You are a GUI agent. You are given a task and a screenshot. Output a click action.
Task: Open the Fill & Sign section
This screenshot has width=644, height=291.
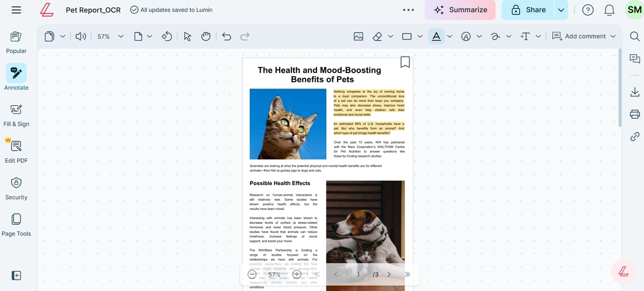(x=16, y=114)
